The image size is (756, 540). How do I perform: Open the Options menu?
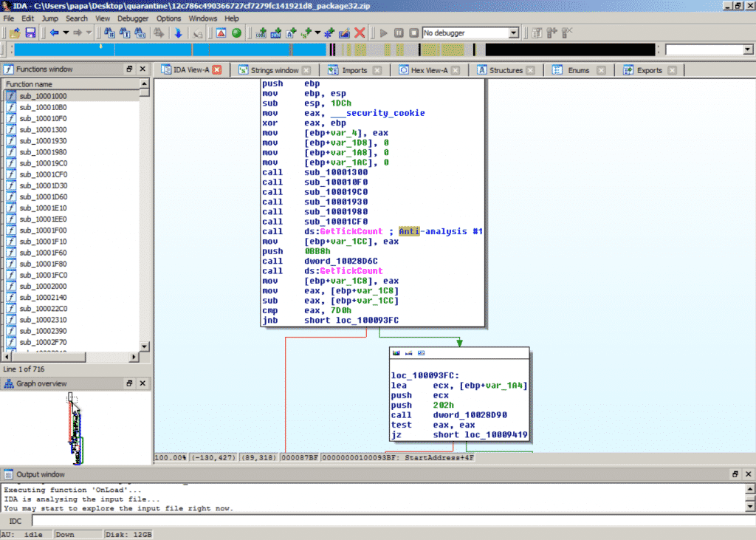click(x=168, y=18)
